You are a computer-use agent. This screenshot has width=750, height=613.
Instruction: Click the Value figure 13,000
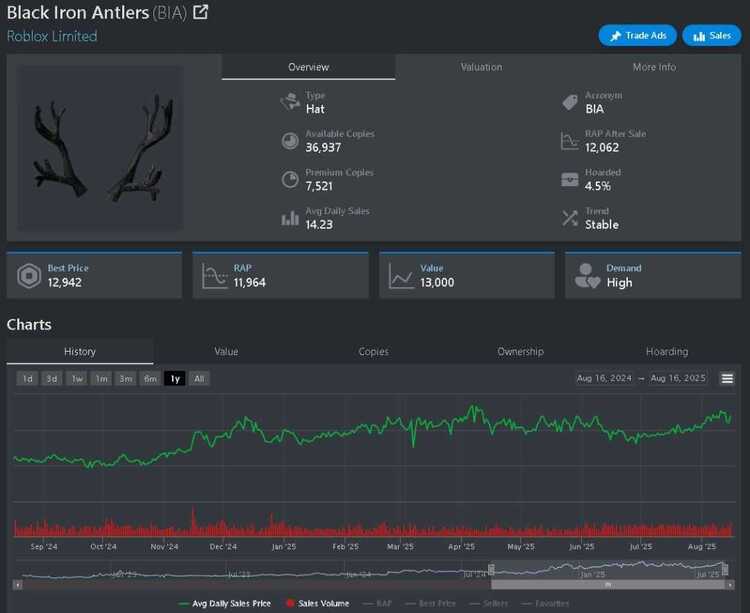437,283
